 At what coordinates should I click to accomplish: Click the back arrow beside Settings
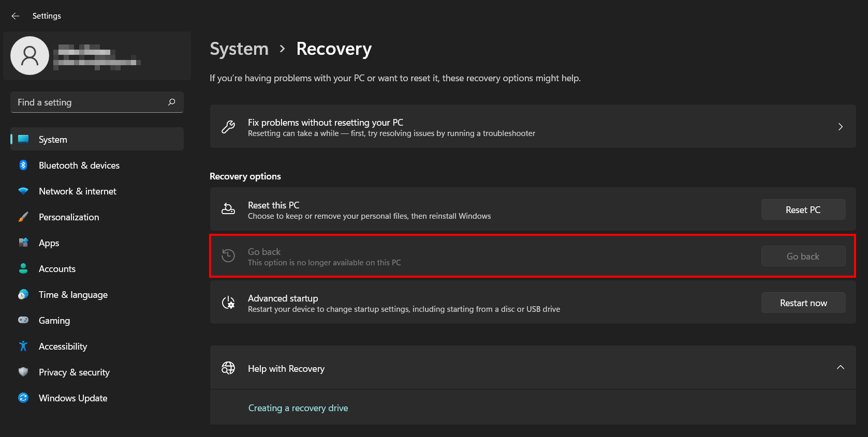pos(16,16)
